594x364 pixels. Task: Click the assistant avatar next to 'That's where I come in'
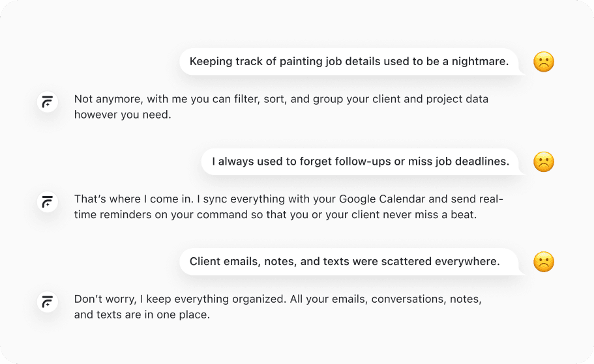pyautogui.click(x=48, y=202)
